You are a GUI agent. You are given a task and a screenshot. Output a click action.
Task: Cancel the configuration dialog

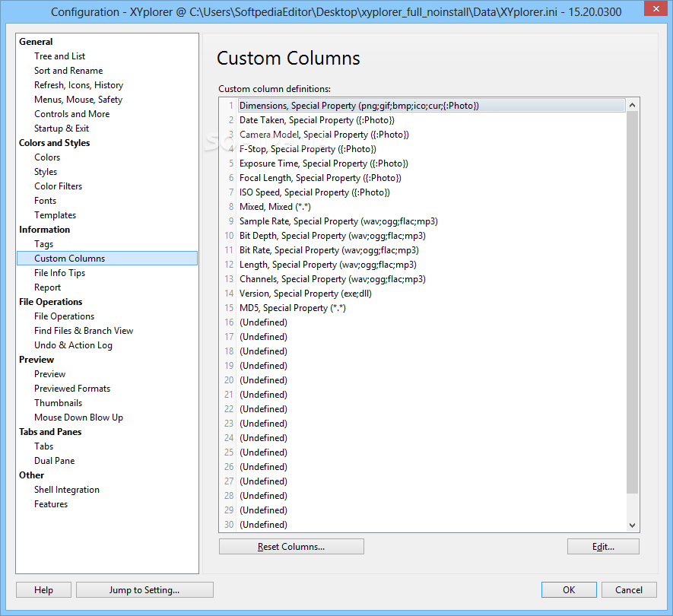(629, 590)
